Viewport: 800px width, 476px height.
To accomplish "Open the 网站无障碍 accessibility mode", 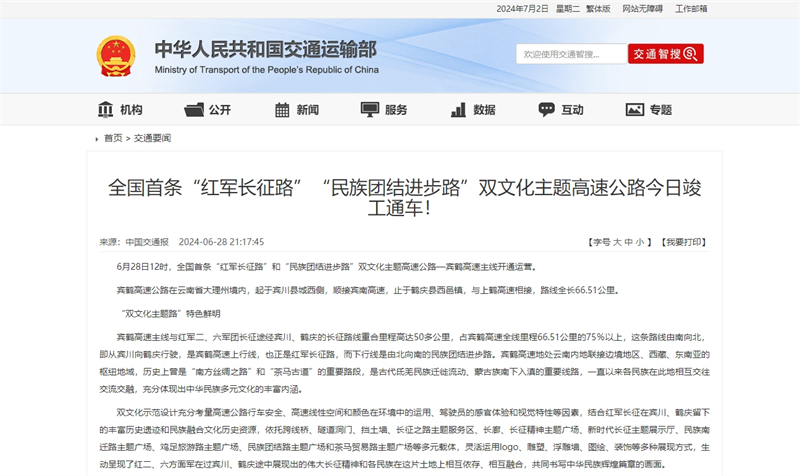I will coord(641,8).
